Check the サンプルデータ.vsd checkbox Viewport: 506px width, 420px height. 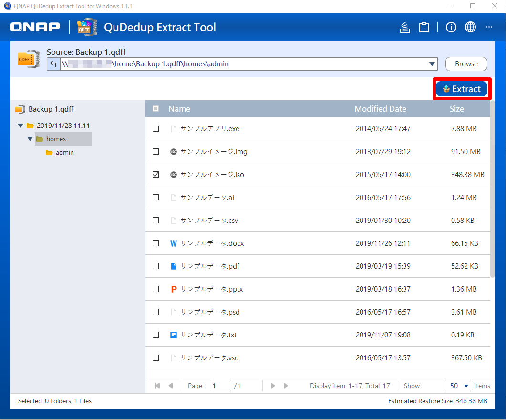tap(155, 358)
